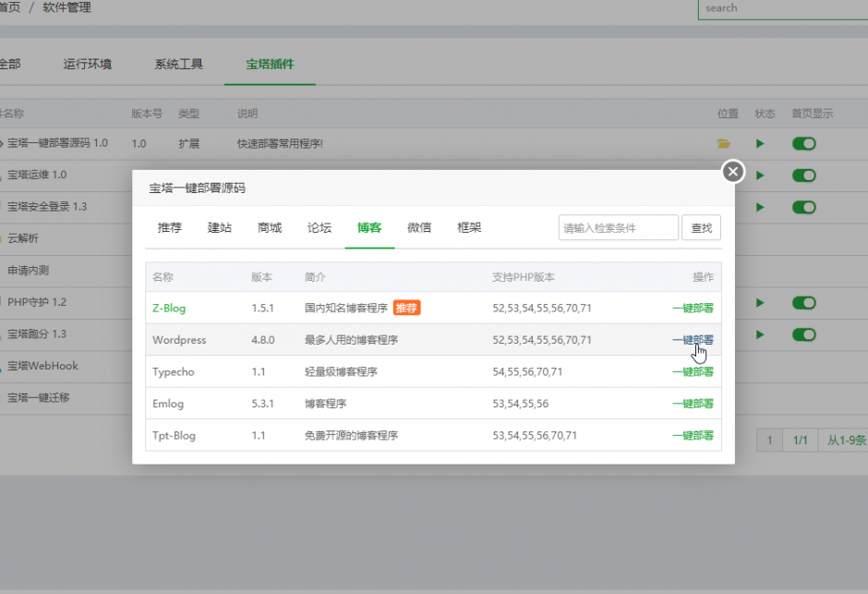Click the 快速部署常用程序! description

point(280,144)
